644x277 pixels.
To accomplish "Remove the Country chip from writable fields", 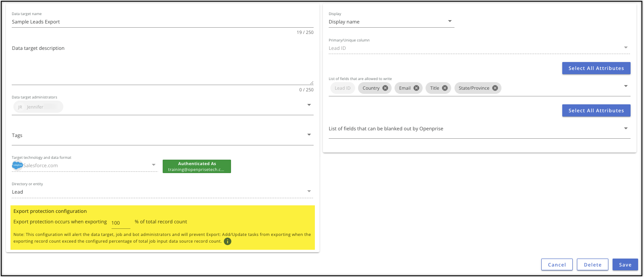I will pyautogui.click(x=385, y=88).
